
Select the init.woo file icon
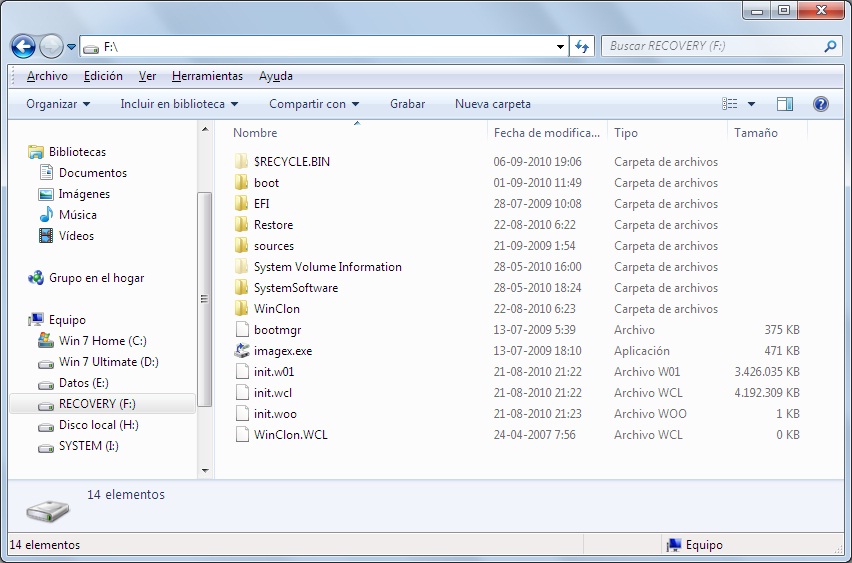tap(242, 414)
